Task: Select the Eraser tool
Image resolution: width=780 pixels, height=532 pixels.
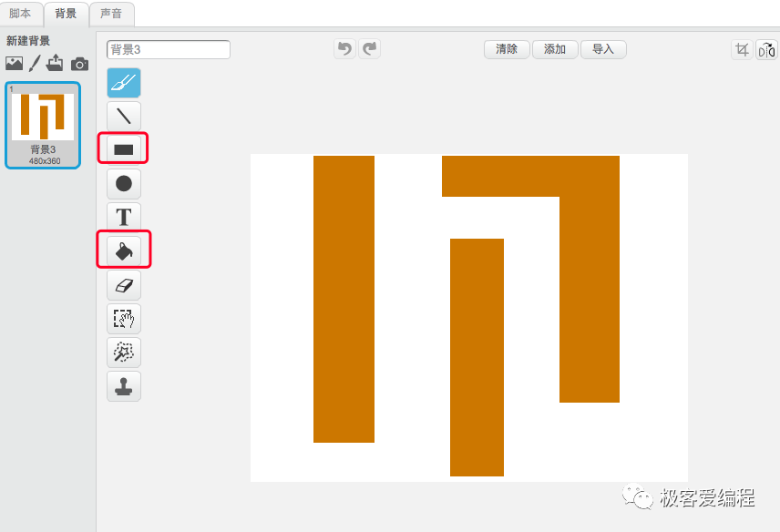Action: (x=124, y=285)
